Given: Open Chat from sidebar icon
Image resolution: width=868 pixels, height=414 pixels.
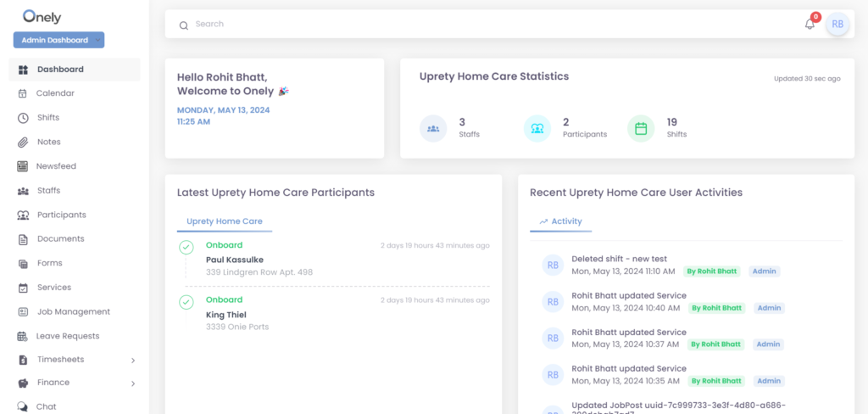Looking at the screenshot, I should tap(23, 406).
